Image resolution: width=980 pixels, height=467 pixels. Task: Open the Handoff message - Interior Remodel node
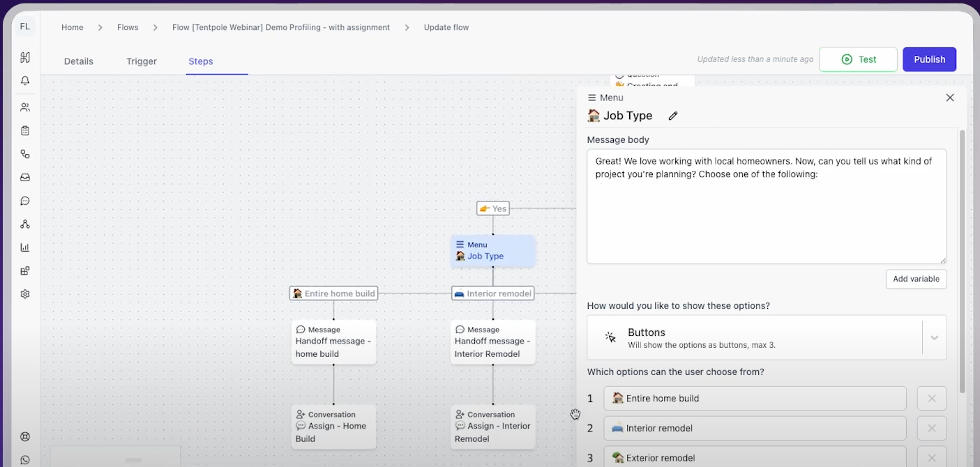click(493, 342)
